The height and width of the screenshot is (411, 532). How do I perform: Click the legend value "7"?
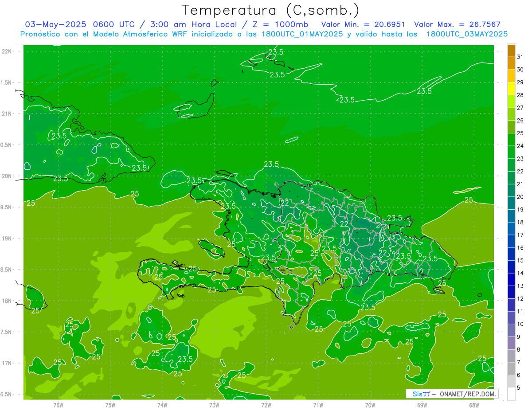tap(519, 362)
